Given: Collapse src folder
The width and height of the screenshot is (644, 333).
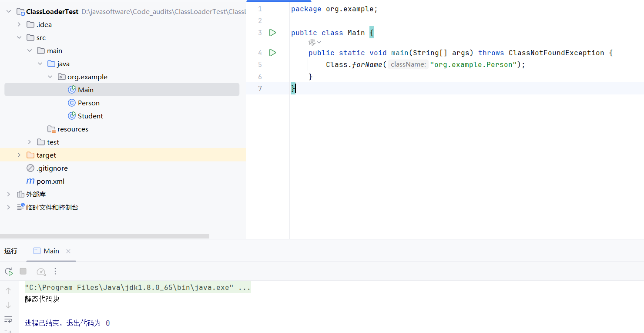Looking at the screenshot, I should click(19, 37).
